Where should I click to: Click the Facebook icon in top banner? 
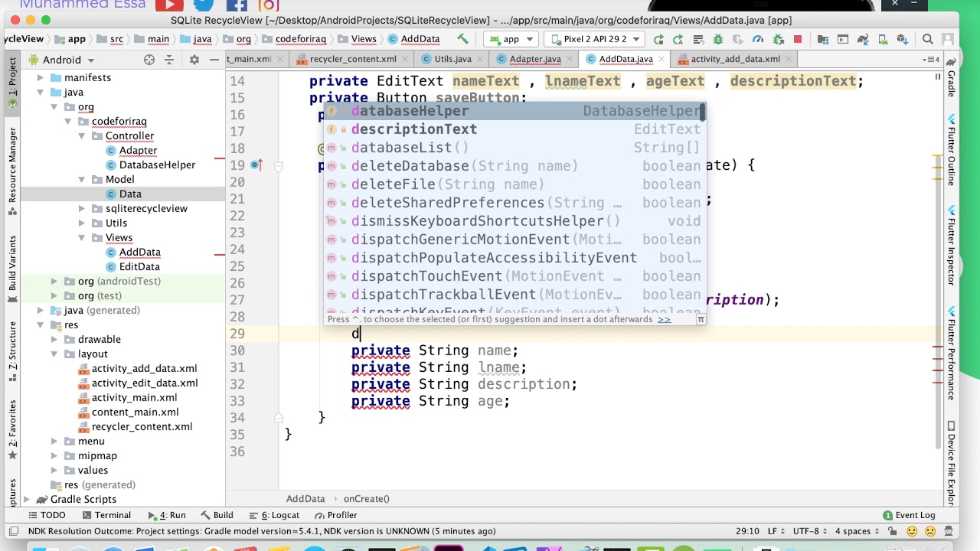236,5
